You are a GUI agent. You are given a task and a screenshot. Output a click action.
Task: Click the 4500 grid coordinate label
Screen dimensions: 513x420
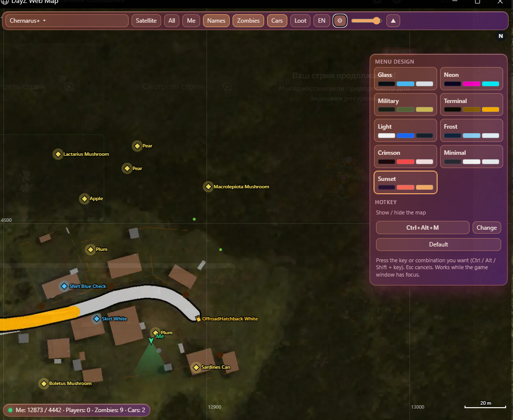(6, 220)
